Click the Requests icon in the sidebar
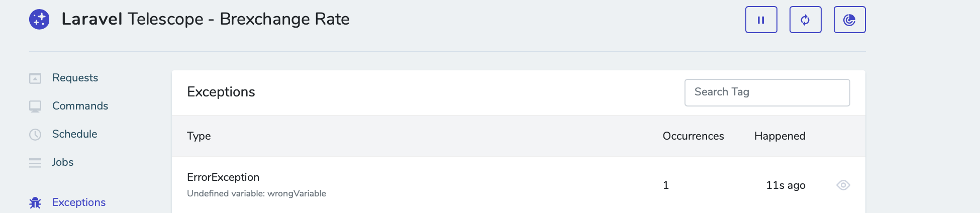 pyautogui.click(x=35, y=78)
